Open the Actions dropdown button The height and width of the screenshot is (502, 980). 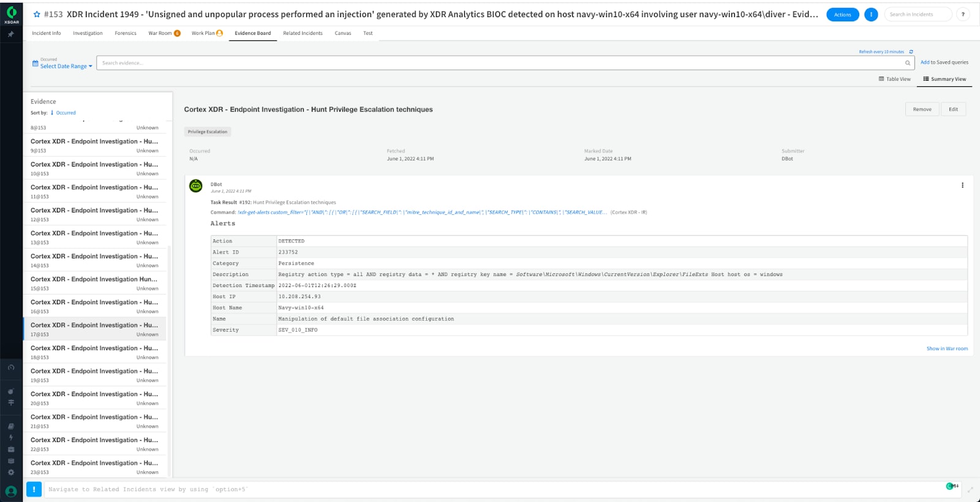pyautogui.click(x=842, y=14)
